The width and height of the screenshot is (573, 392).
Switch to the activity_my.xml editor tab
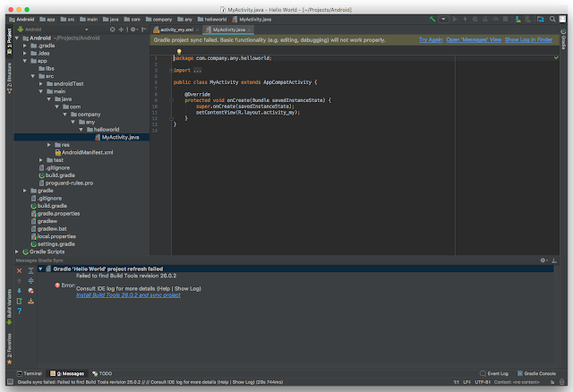click(177, 30)
